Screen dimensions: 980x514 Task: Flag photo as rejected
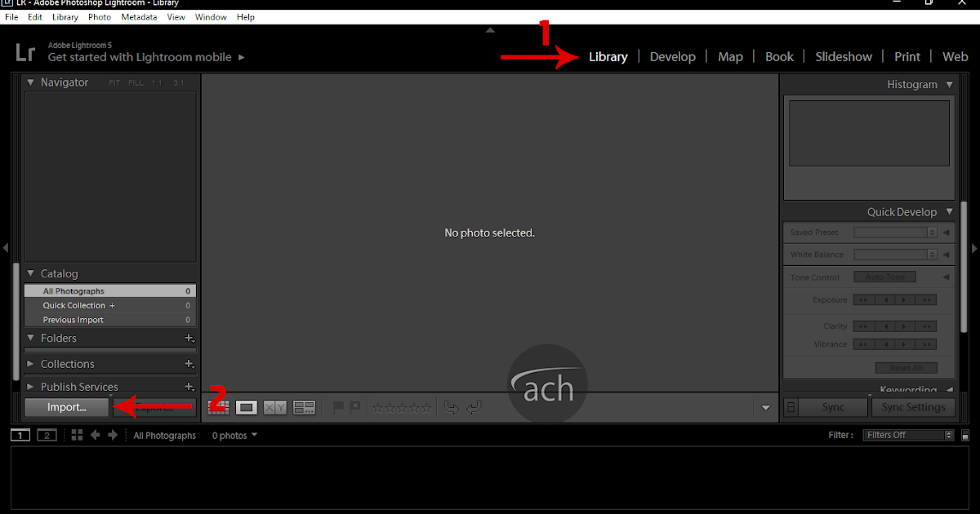pos(355,407)
